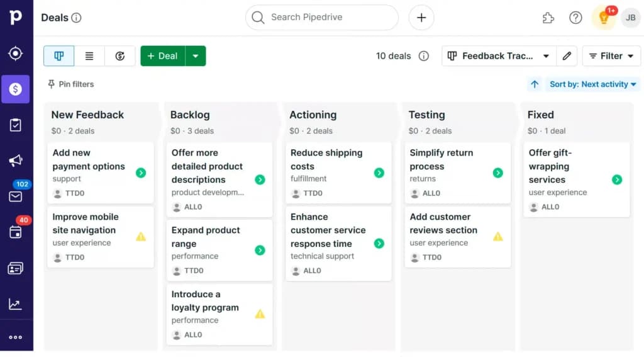
Task: Click warning icon on Introduce a loyalty program
Action: (260, 314)
